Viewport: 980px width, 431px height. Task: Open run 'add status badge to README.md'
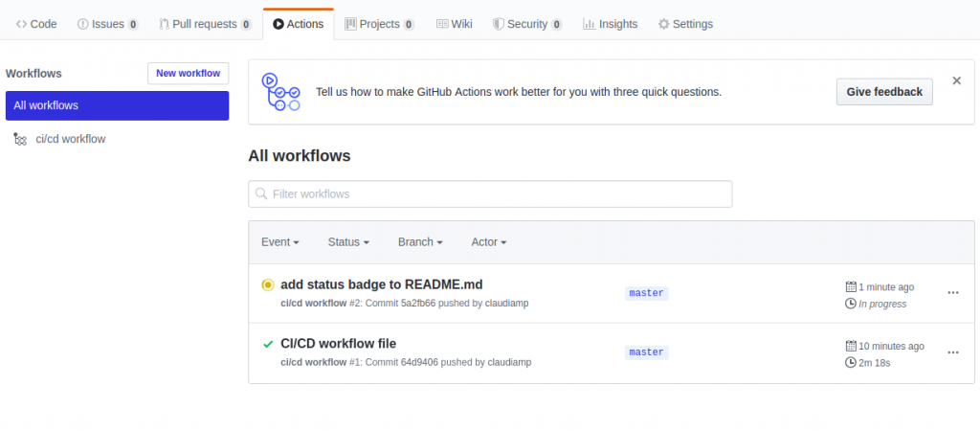click(382, 284)
